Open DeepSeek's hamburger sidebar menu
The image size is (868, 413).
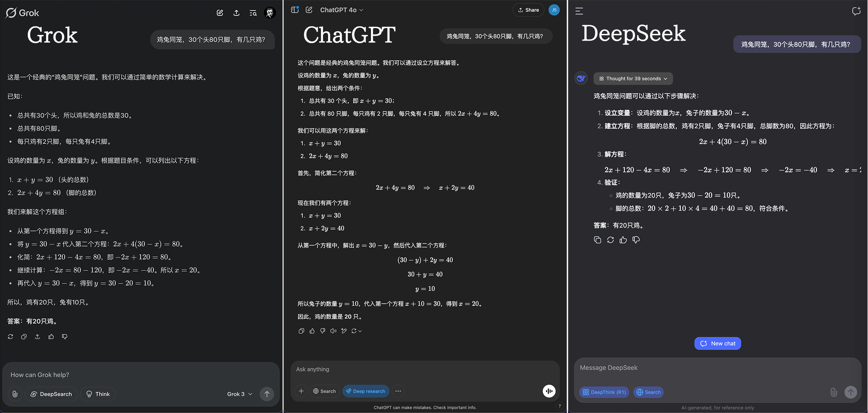tap(579, 11)
